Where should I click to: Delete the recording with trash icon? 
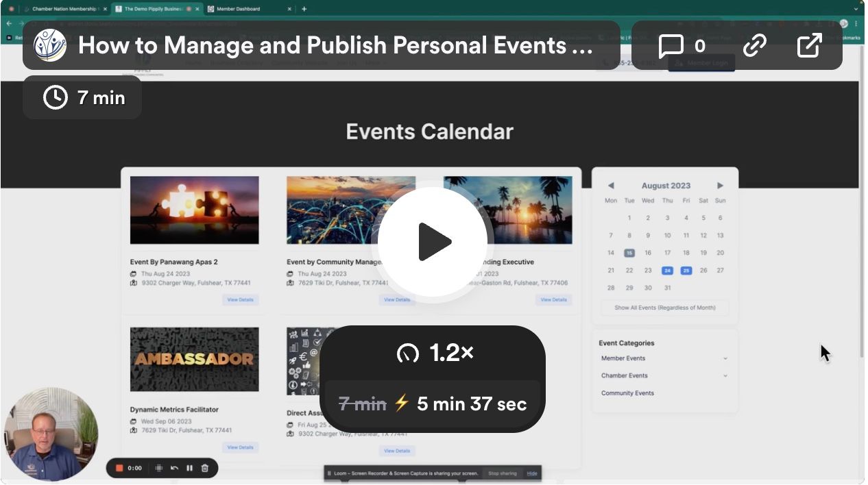(204, 468)
